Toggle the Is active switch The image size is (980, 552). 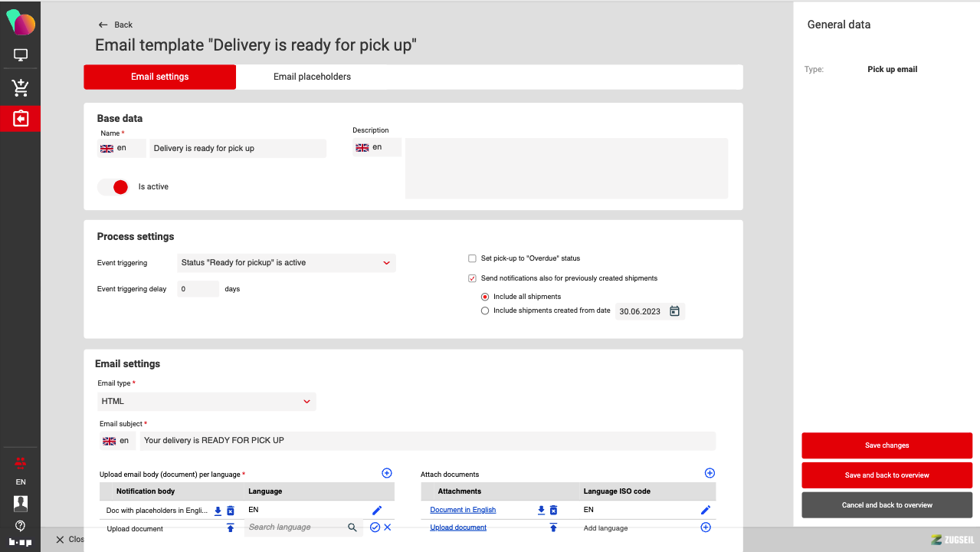click(x=113, y=187)
